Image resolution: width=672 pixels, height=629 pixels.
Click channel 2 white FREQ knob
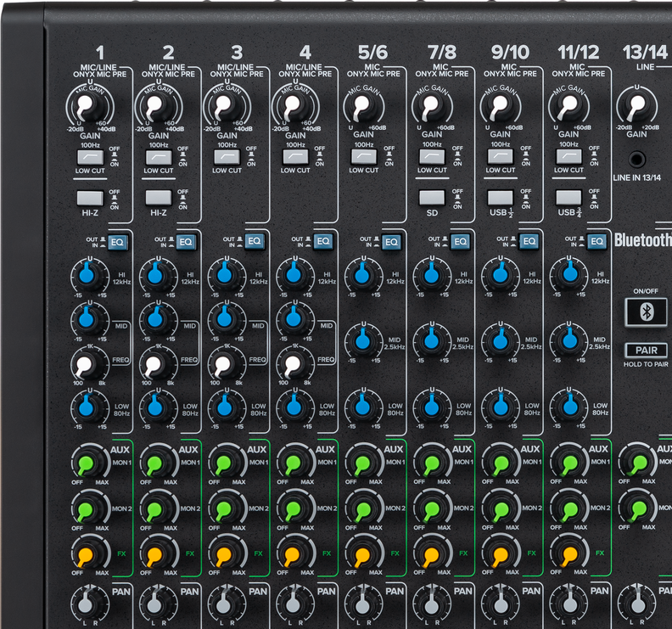(x=153, y=365)
